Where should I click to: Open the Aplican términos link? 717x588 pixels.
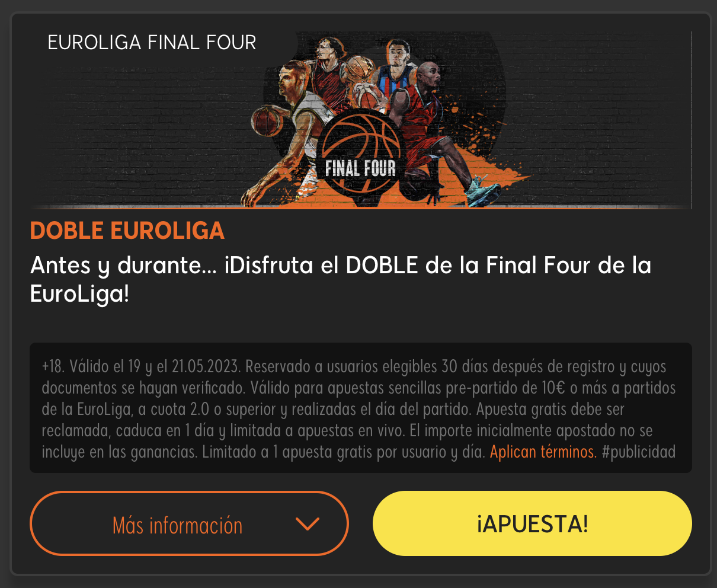click(x=543, y=452)
